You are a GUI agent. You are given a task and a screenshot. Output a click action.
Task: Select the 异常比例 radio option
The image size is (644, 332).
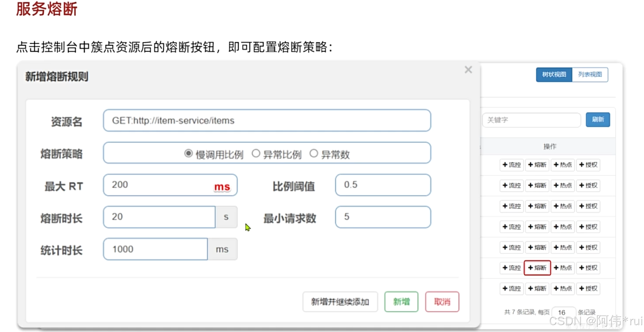pos(256,153)
